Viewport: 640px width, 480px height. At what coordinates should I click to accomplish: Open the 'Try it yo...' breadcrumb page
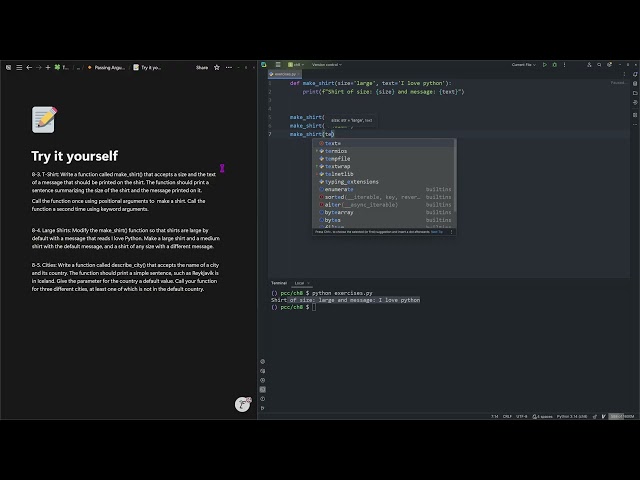tap(147, 67)
